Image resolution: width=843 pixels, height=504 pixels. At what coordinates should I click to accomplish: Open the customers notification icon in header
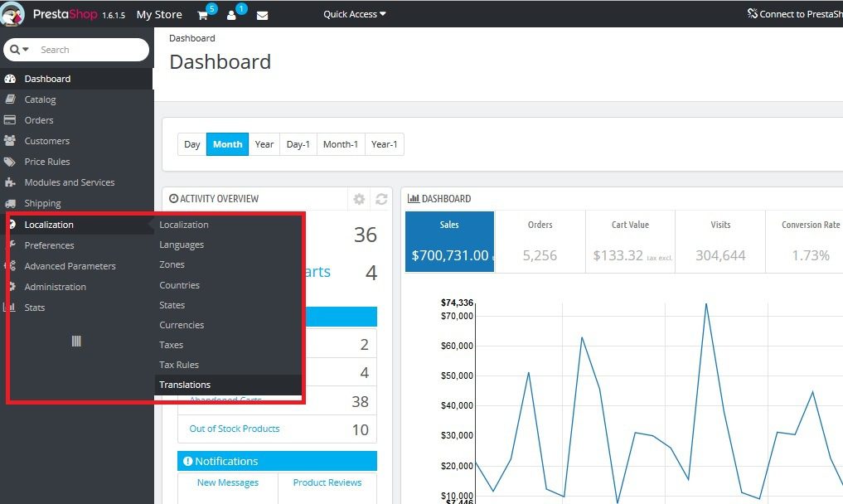coord(231,15)
